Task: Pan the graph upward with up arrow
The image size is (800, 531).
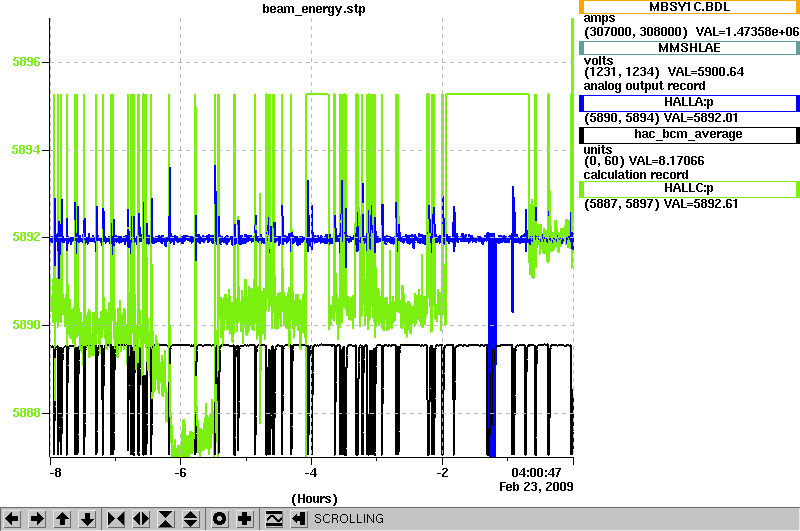Action: pyautogui.click(x=62, y=519)
